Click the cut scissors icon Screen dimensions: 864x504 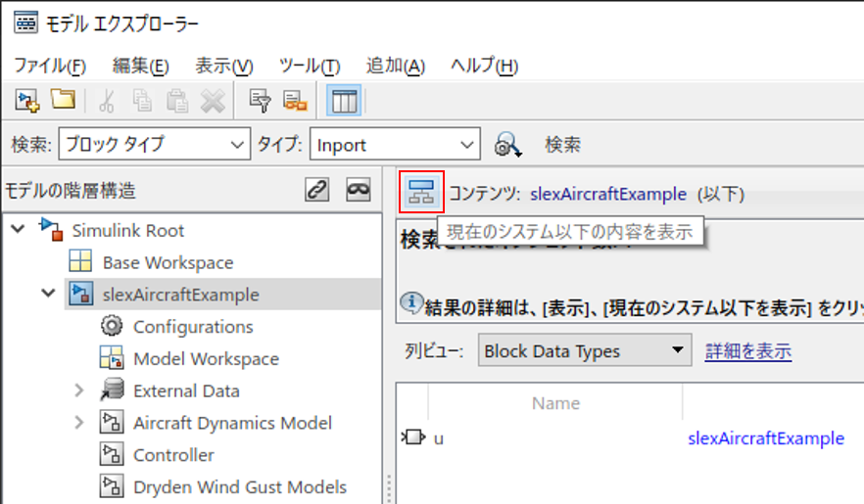click(x=107, y=101)
